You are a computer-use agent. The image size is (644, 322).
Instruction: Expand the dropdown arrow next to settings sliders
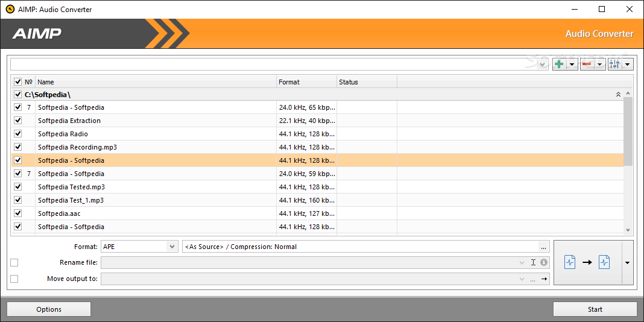628,64
